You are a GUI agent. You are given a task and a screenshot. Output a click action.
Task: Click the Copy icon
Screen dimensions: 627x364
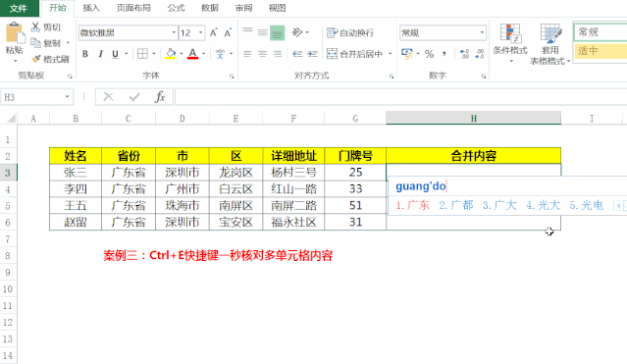click(35, 43)
